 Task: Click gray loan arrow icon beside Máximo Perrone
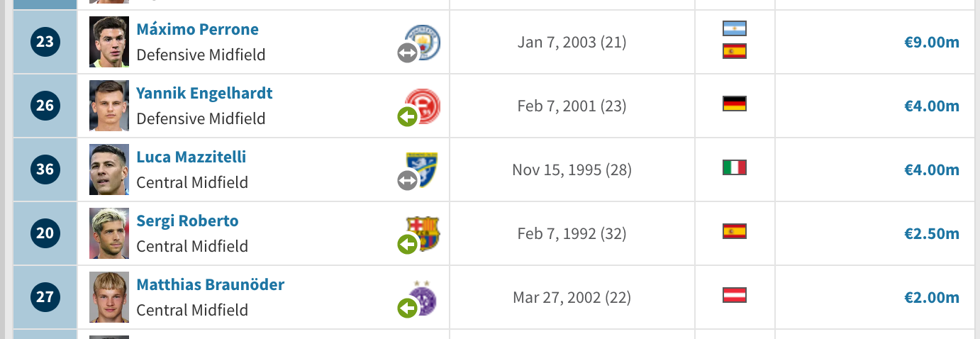pos(407,52)
